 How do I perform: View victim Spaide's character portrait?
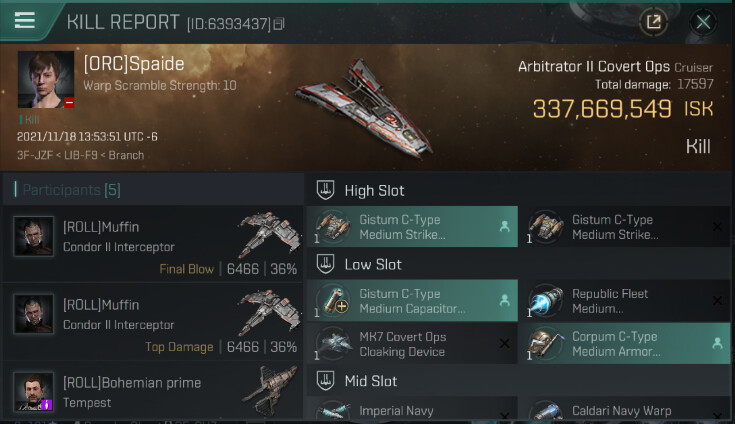46,80
